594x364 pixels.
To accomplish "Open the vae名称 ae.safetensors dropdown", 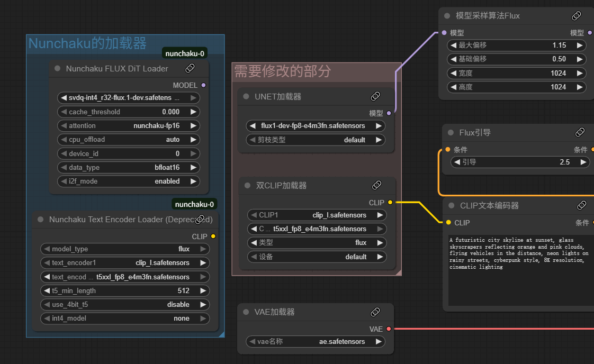I will (316, 342).
